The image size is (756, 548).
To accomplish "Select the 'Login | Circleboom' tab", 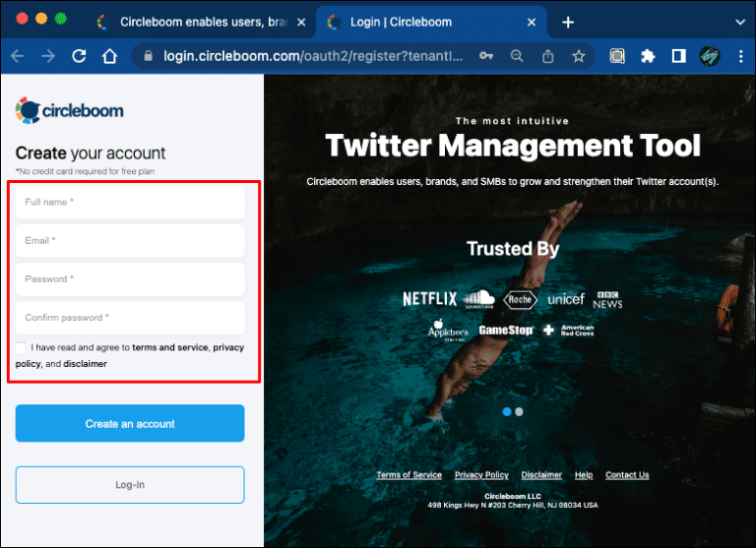I will [x=431, y=23].
